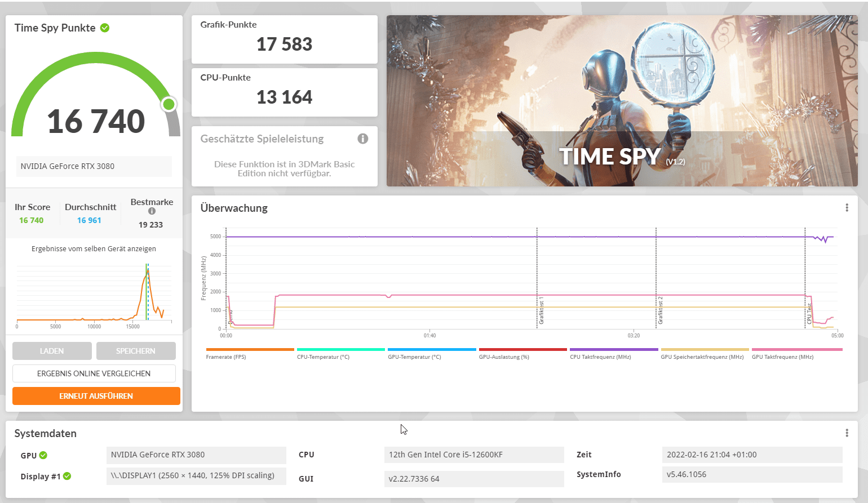Click the Grafik-Punkte value 17 583
Image resolution: width=868 pixels, height=503 pixels.
284,44
